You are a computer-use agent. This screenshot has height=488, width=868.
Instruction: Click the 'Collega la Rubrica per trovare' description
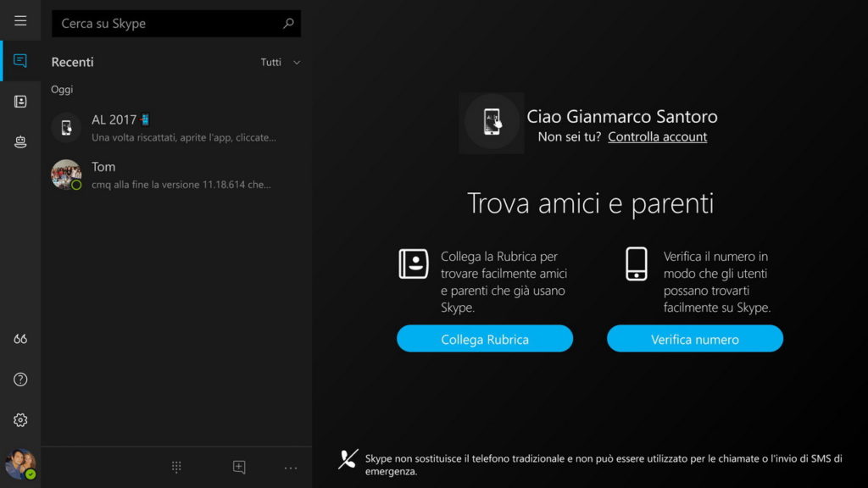click(504, 281)
